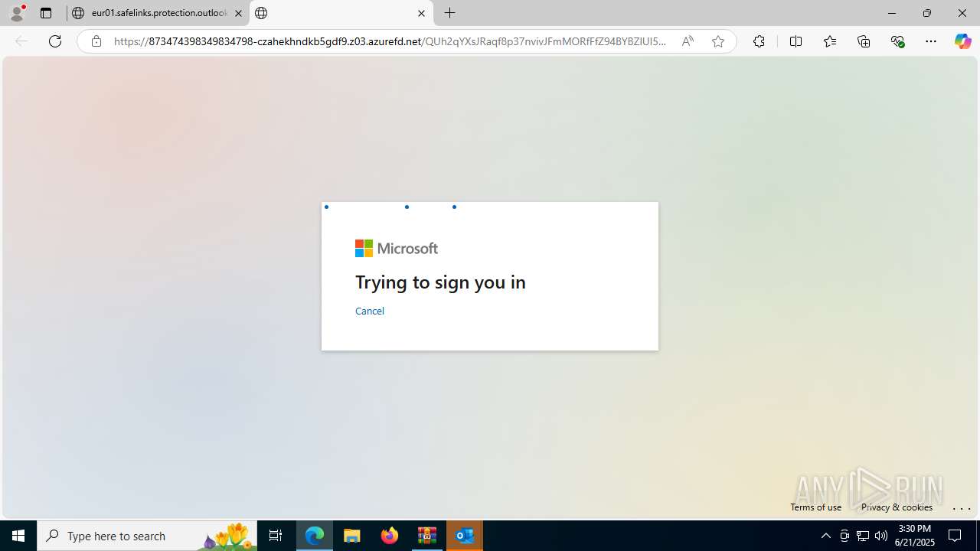Add this page to favorites star
This screenshot has height=551, width=980.
717,41
